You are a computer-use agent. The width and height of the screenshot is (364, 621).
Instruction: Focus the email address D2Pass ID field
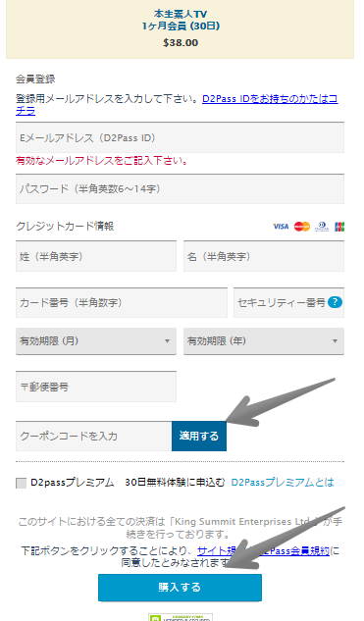click(x=180, y=137)
